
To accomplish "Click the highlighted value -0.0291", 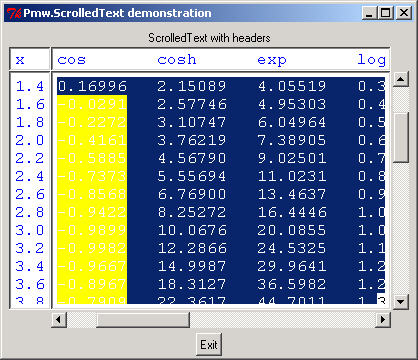I will click(92, 104).
